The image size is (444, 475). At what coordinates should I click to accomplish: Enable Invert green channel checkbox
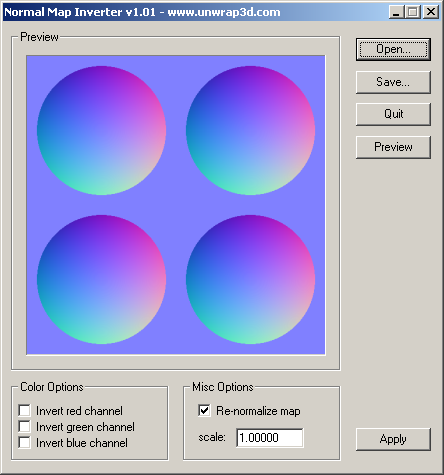[x=25, y=426]
